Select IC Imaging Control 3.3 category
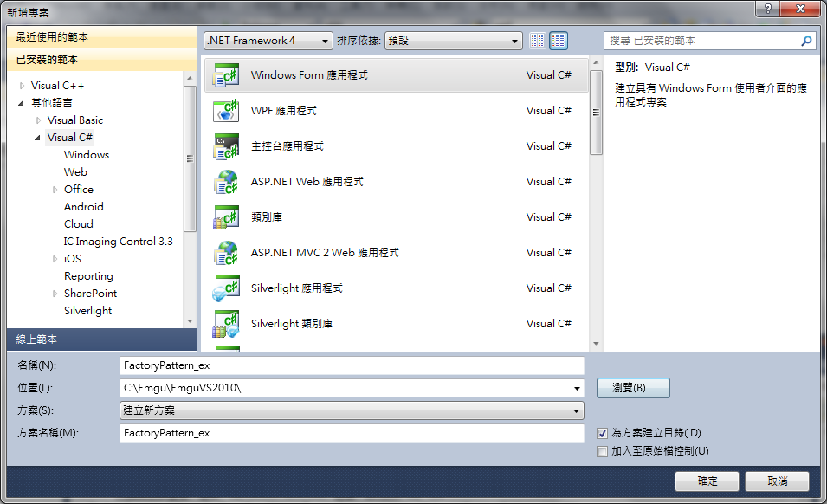This screenshot has height=504, width=827. coord(118,242)
